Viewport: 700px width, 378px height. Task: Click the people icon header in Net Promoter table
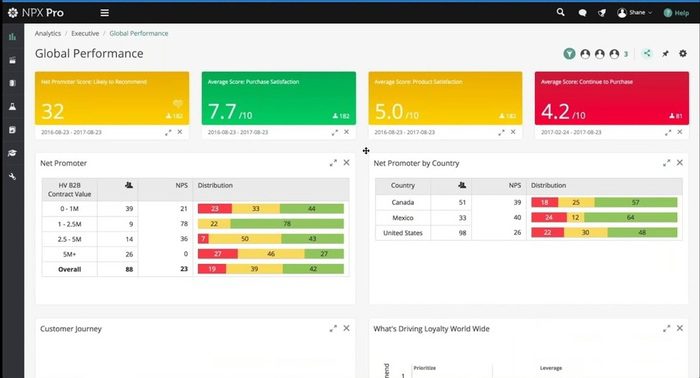click(129, 185)
